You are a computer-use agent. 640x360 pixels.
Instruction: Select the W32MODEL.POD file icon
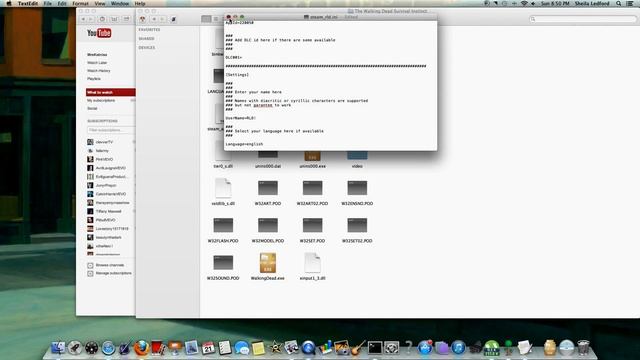pos(268,225)
